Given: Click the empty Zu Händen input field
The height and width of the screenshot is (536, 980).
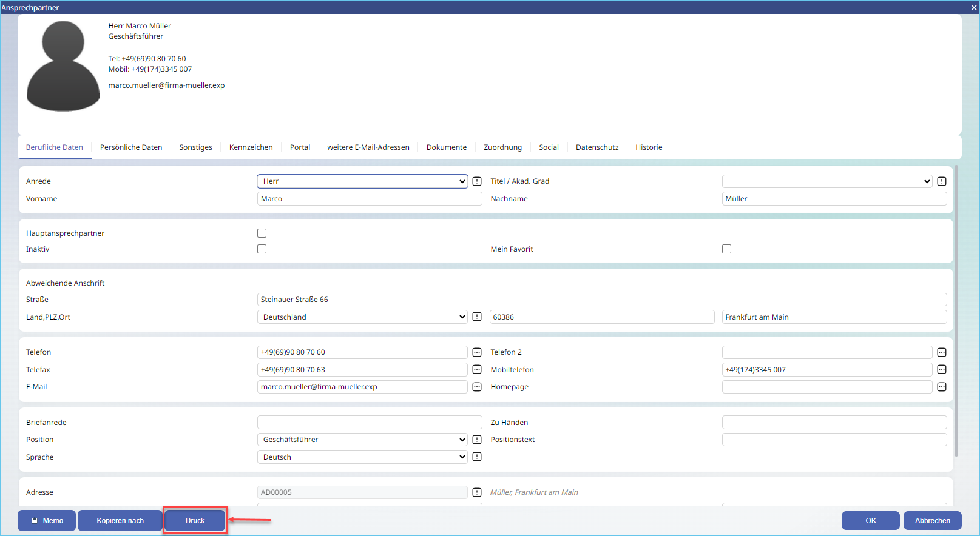Looking at the screenshot, I should 834,423.
